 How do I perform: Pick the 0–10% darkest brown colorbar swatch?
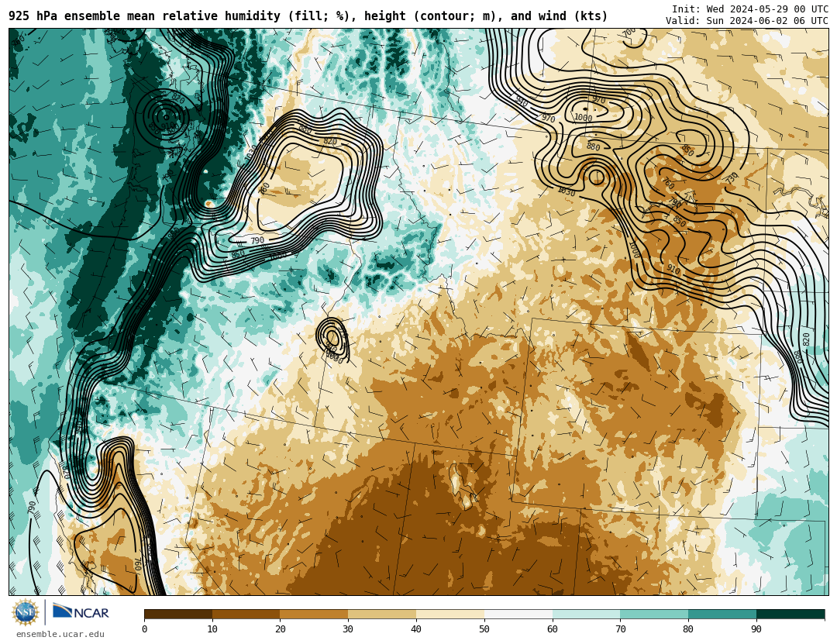(178, 615)
